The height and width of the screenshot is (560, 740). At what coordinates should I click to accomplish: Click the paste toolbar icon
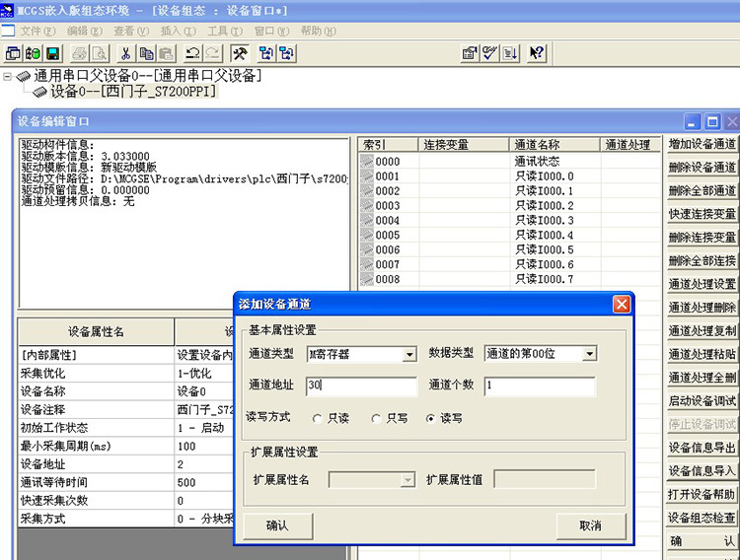click(166, 53)
